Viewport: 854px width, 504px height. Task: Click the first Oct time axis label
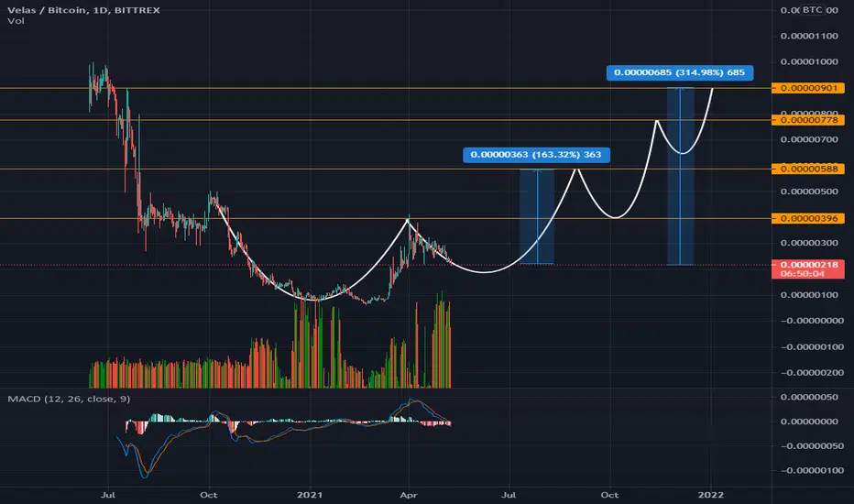point(209,495)
